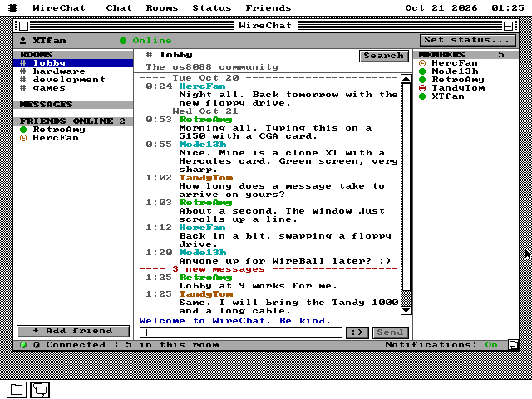Open the Friends menu
Screen dimensions: 532x399
tap(268, 7)
